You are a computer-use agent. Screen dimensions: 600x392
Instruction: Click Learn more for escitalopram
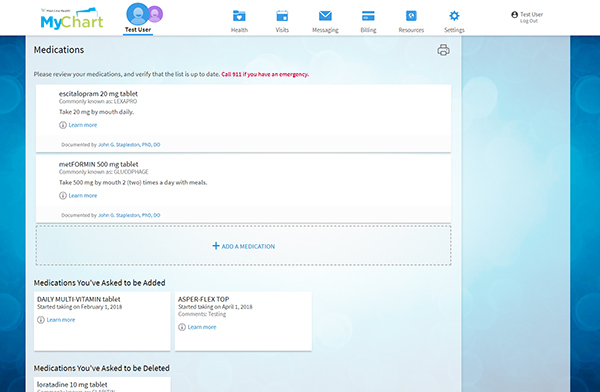click(83, 125)
